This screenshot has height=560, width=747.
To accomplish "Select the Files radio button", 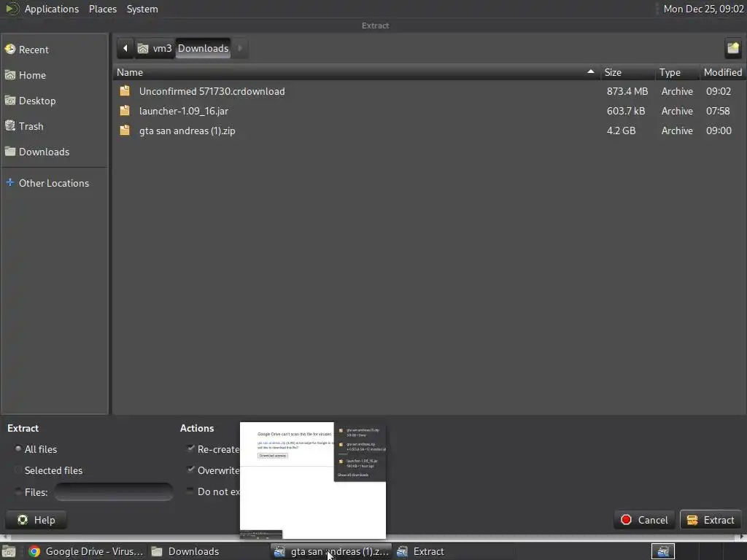I will [x=18, y=491].
